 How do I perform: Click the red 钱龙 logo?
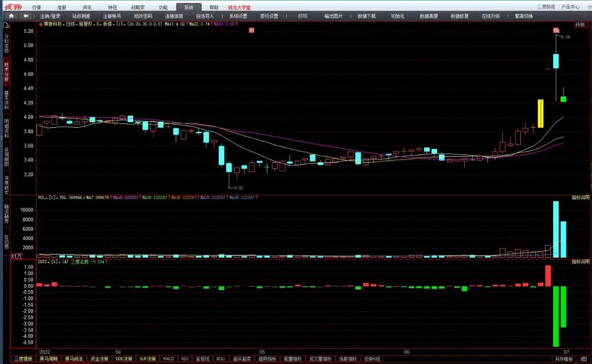13,7
